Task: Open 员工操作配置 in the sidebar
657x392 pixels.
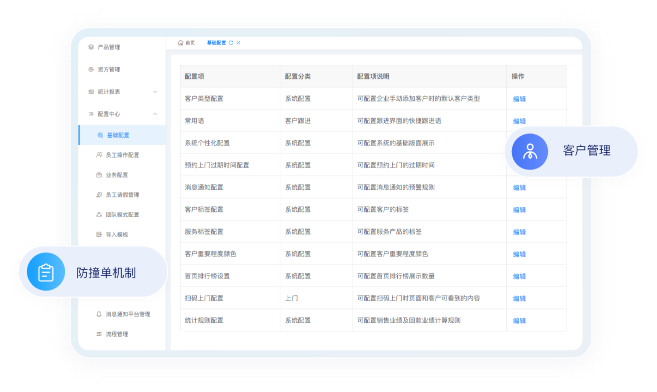Action: [x=122, y=155]
